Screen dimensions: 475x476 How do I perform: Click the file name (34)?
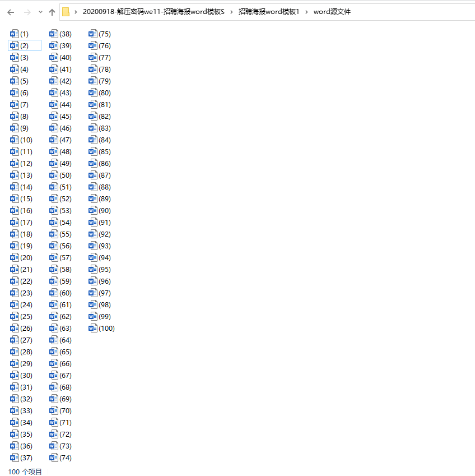tap(26, 422)
